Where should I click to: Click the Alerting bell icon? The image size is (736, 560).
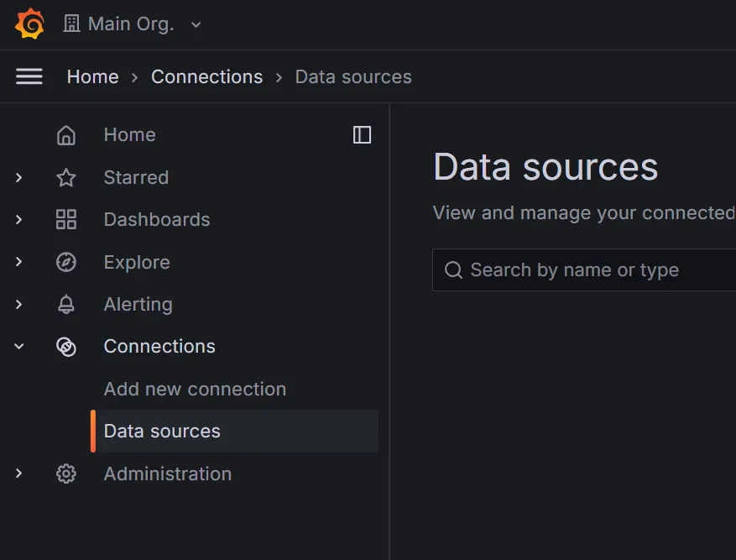click(66, 304)
